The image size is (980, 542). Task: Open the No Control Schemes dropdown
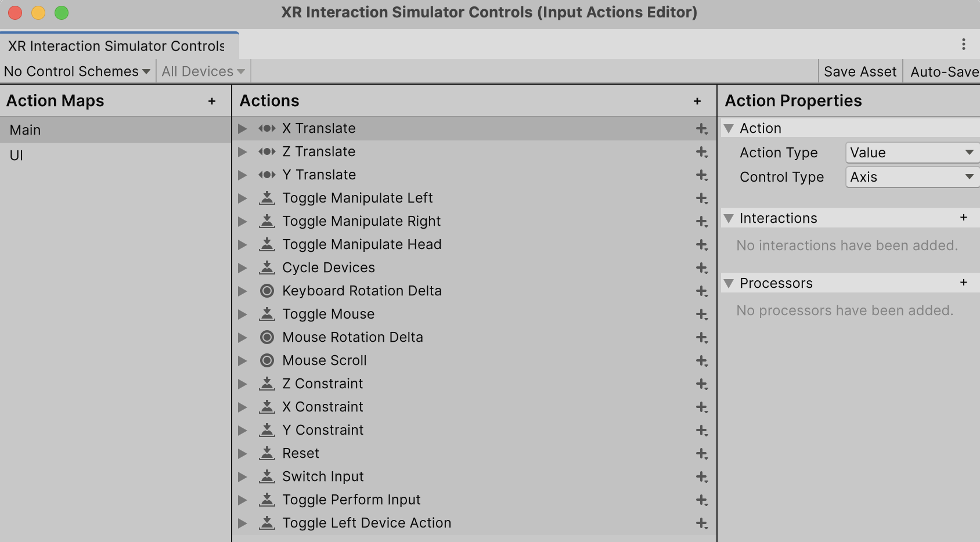point(75,71)
